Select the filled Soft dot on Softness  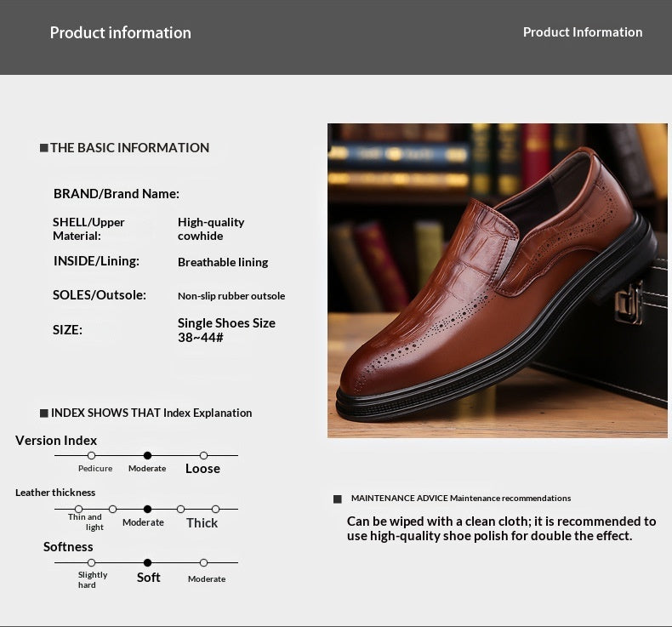147,562
